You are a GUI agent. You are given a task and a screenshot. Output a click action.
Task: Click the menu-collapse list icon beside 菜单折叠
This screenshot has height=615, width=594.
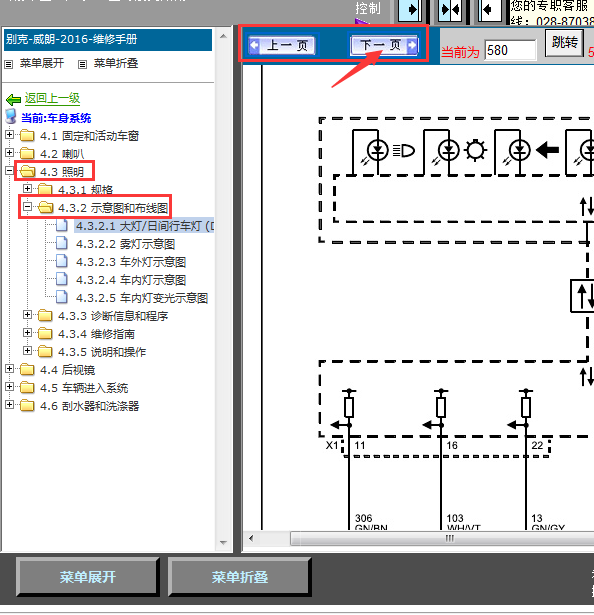pos(82,64)
